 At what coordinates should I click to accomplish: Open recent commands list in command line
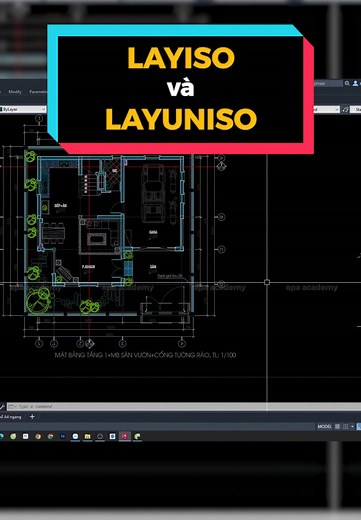pos(12,407)
